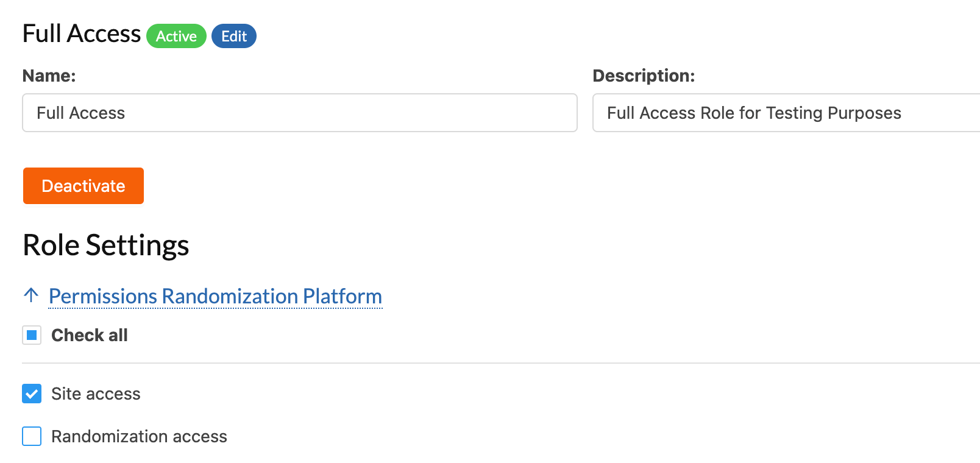Click the Site access label text
Viewport: 980px width, 463px height.
click(96, 394)
